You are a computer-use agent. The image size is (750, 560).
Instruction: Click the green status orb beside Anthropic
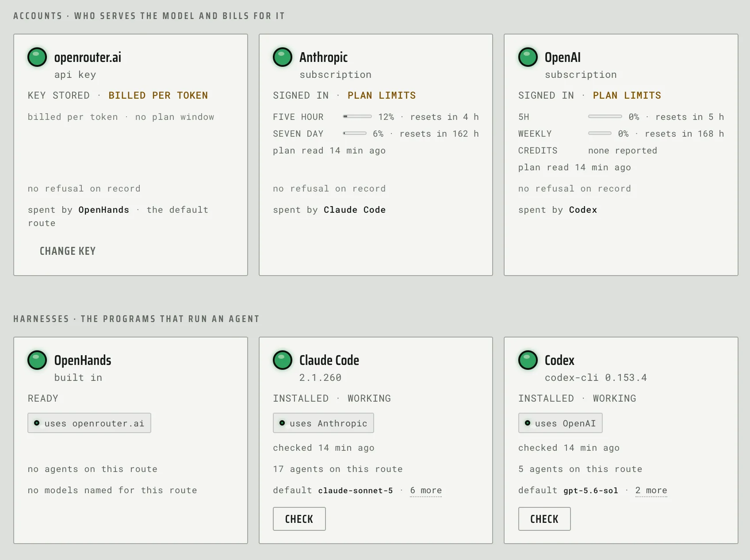click(283, 57)
